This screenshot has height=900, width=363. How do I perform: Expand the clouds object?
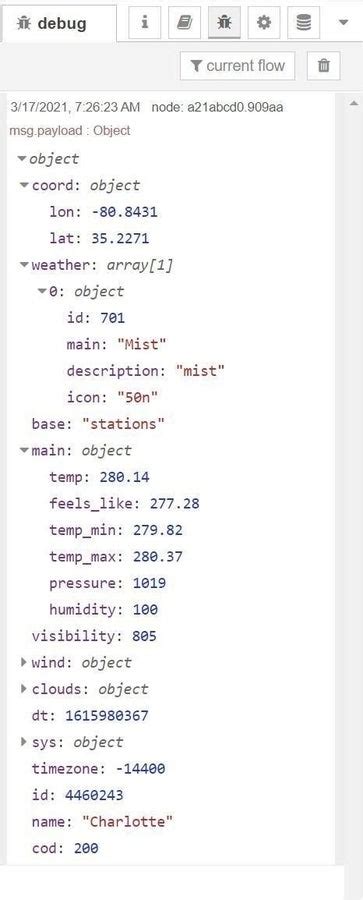click(24, 688)
